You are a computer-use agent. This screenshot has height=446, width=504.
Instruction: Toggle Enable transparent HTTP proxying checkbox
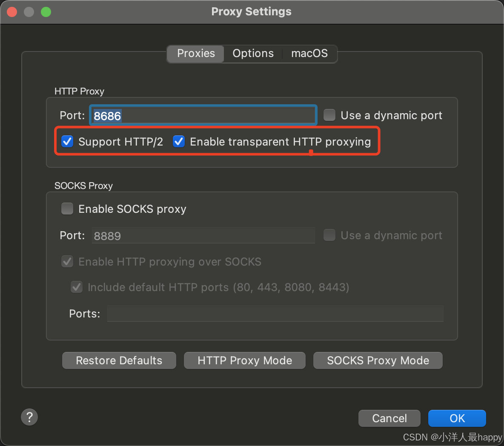(179, 141)
